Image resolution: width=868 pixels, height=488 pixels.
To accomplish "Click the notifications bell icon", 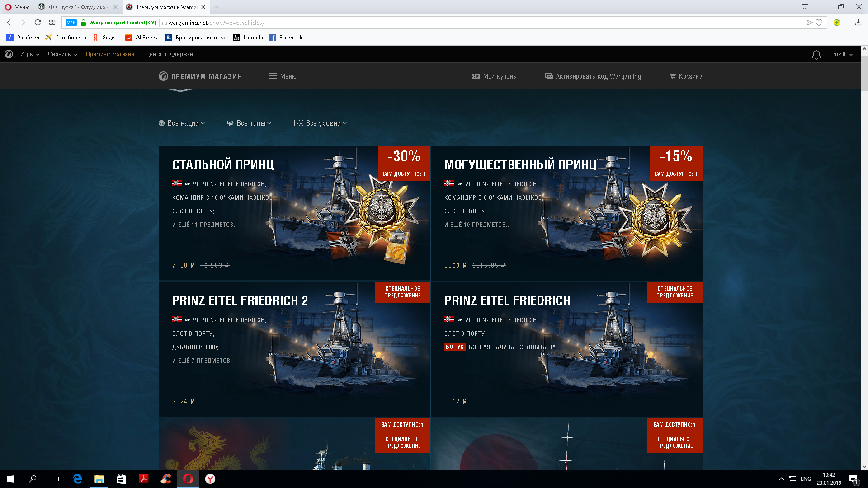I will [x=816, y=55].
